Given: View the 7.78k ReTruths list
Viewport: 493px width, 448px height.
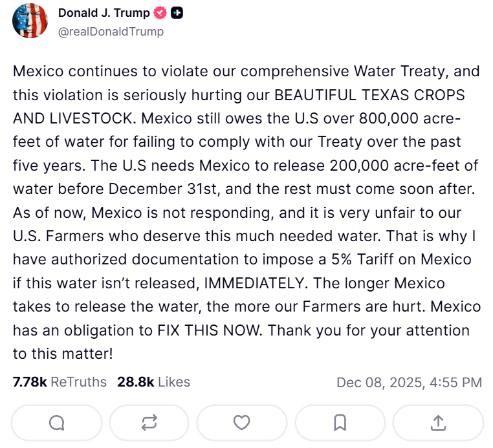Looking at the screenshot, I should pyautogui.click(x=60, y=382).
